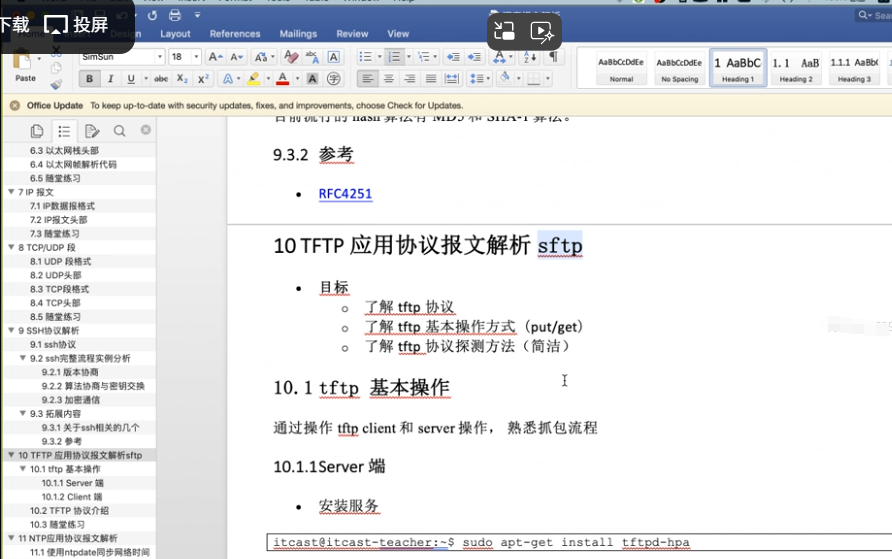892x559 pixels.
Task: Toggle bold formatting
Action: [x=89, y=79]
